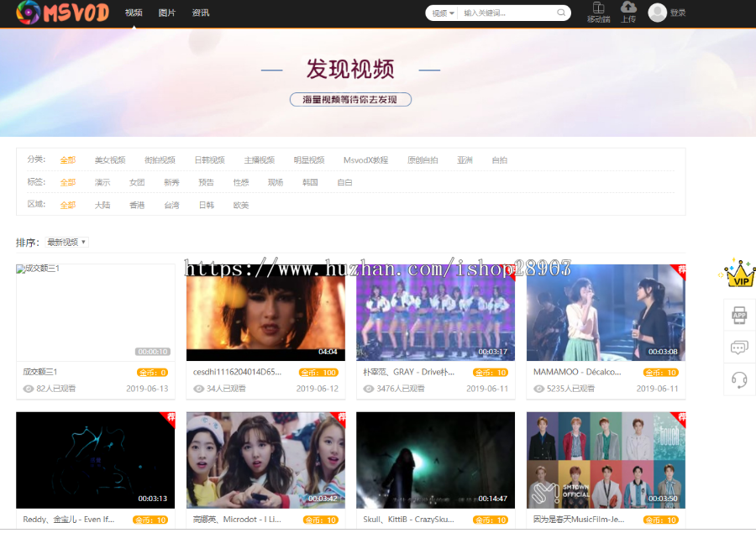Viewport: 756px width, 533px height.
Task: Filter tag by 预告
Action: coord(207,182)
